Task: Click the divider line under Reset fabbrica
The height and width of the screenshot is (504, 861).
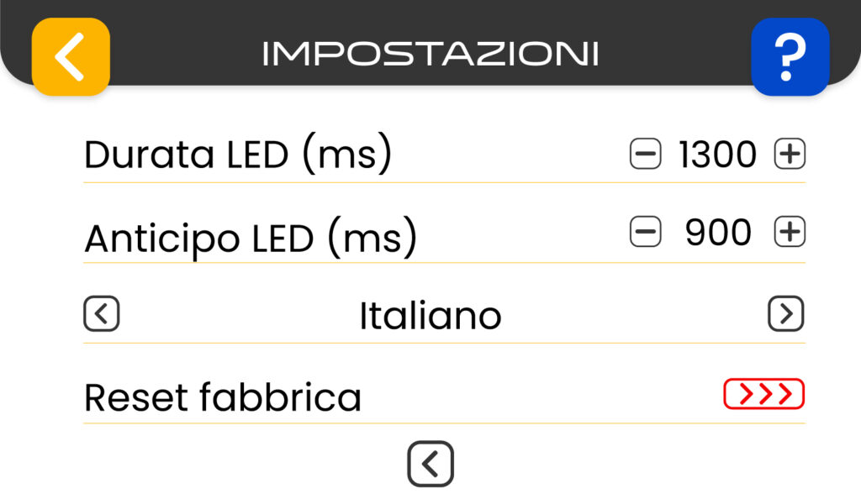Action: click(444, 423)
